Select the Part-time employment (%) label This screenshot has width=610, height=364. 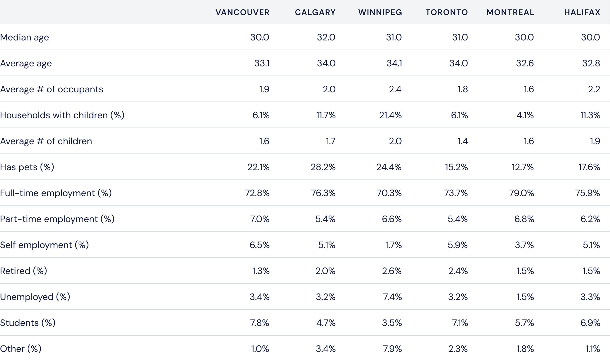[x=57, y=219]
